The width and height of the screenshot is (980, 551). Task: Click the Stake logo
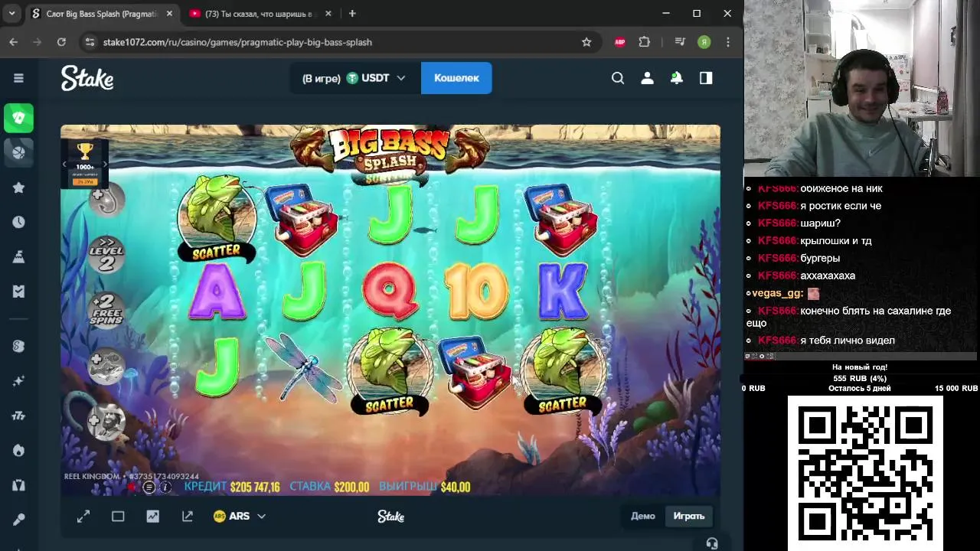87,78
